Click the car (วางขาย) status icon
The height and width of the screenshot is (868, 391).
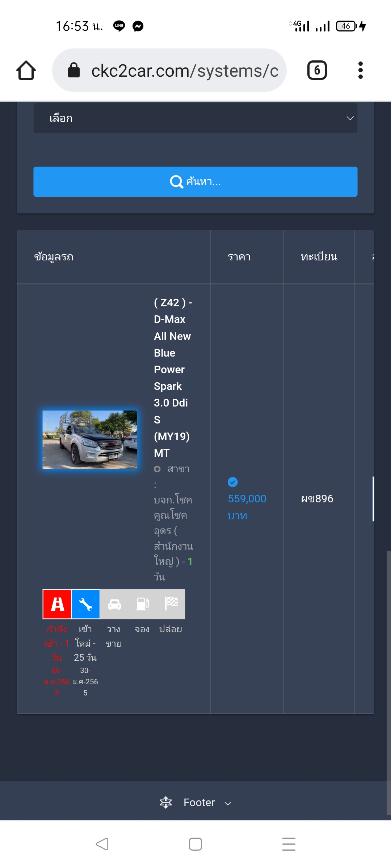tap(114, 604)
